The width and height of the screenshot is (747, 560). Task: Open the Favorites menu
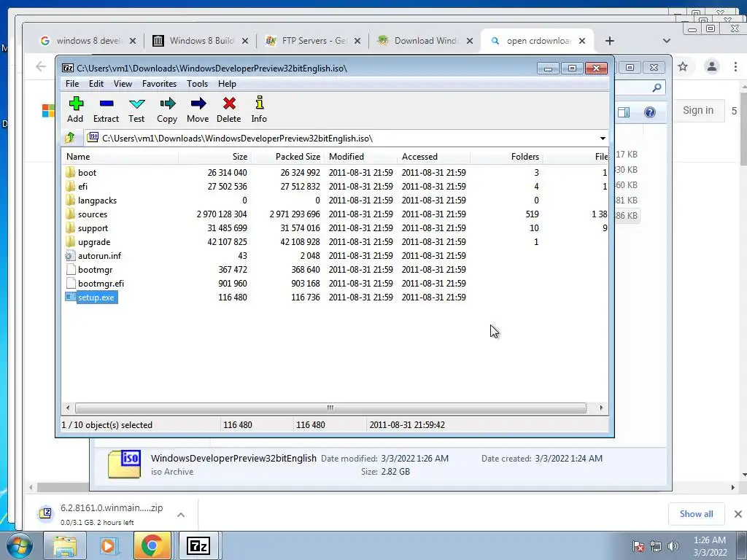159,84
